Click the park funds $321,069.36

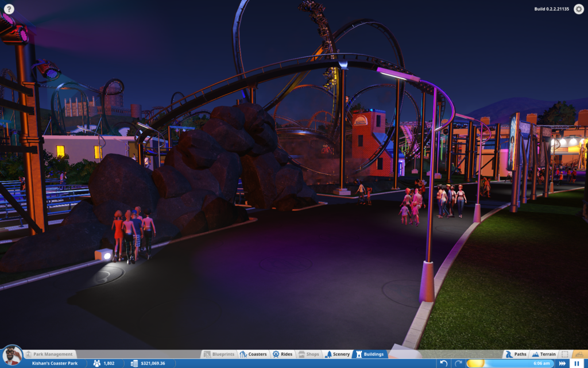coord(153,363)
